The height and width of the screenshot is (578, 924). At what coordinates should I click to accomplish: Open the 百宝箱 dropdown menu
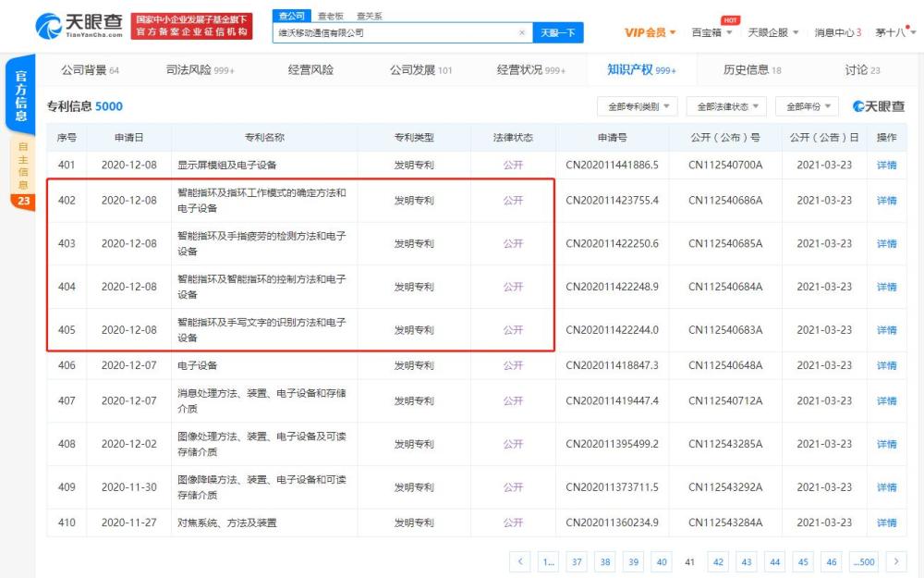point(711,32)
